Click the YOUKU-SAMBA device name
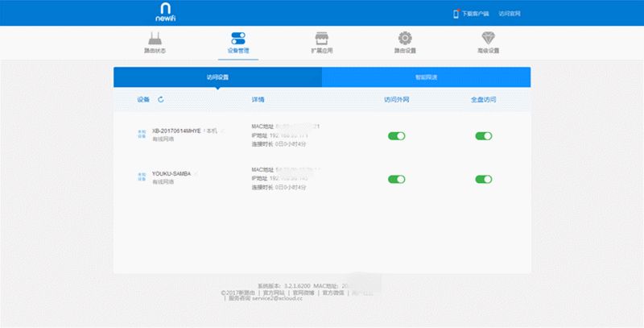This screenshot has height=328, width=644. [x=171, y=174]
